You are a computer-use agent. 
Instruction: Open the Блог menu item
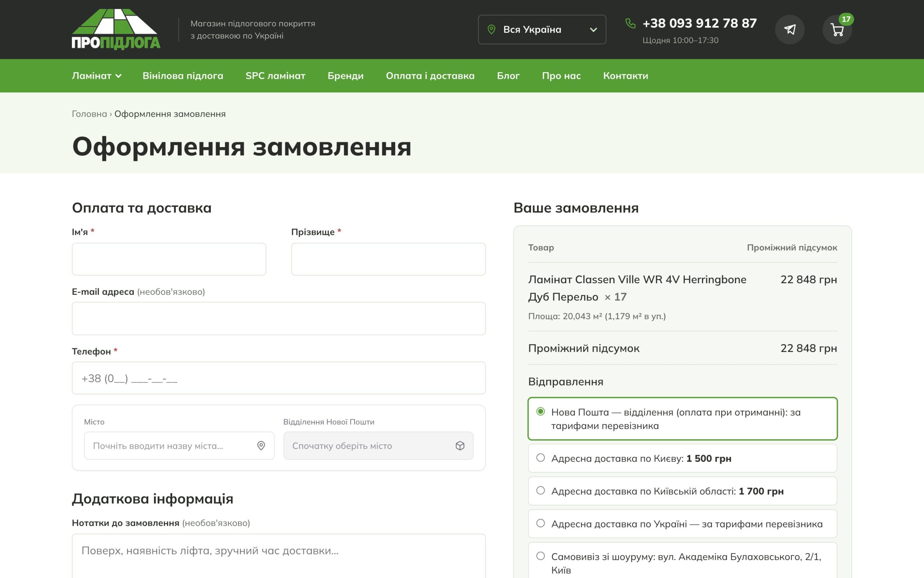point(508,76)
